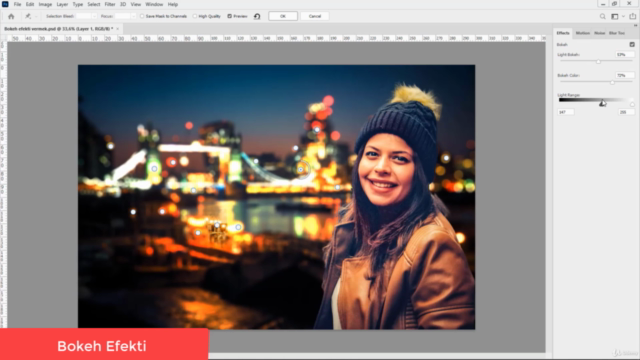This screenshot has height=360, width=640.
Task: Click the Focus value field
Action: 122,16
